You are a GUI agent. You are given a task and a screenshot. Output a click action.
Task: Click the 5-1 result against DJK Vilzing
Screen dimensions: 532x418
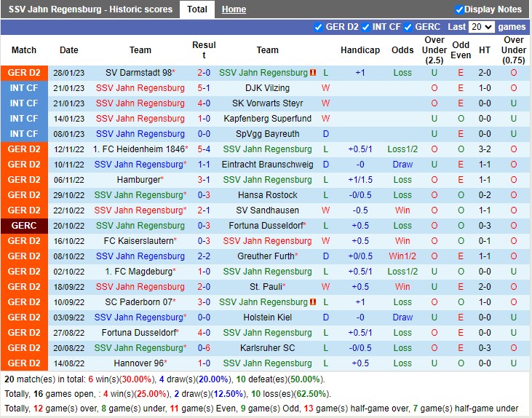coord(204,88)
